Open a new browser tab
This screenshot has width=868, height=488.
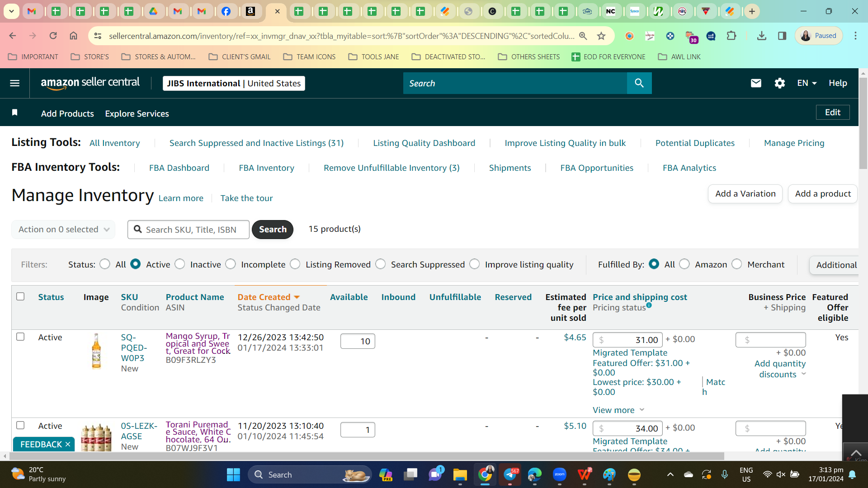752,11
